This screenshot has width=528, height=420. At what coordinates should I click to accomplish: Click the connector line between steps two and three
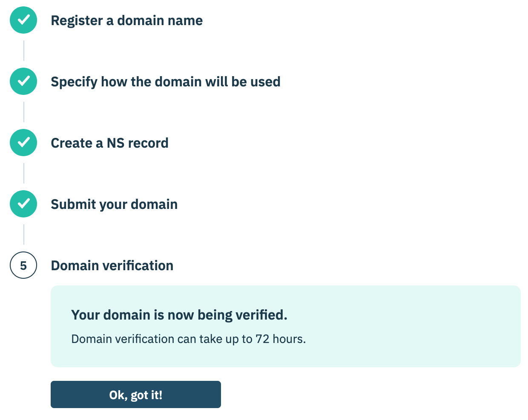click(24, 112)
